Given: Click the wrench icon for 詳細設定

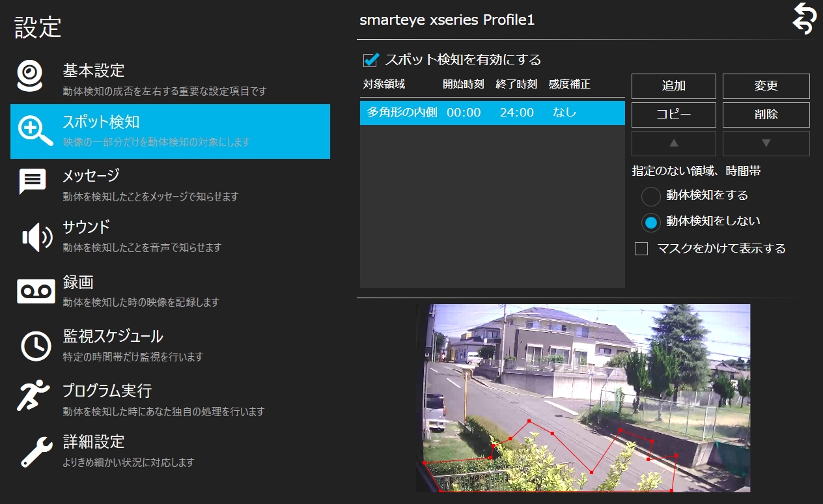Looking at the screenshot, I should click(x=36, y=452).
